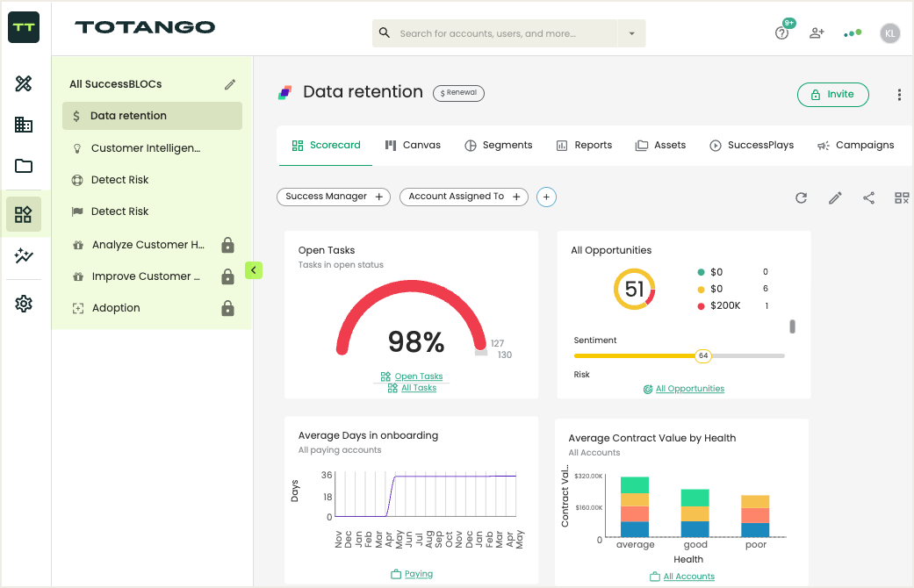
Task: Click the plus on Account Assigned To filter
Action: point(516,197)
